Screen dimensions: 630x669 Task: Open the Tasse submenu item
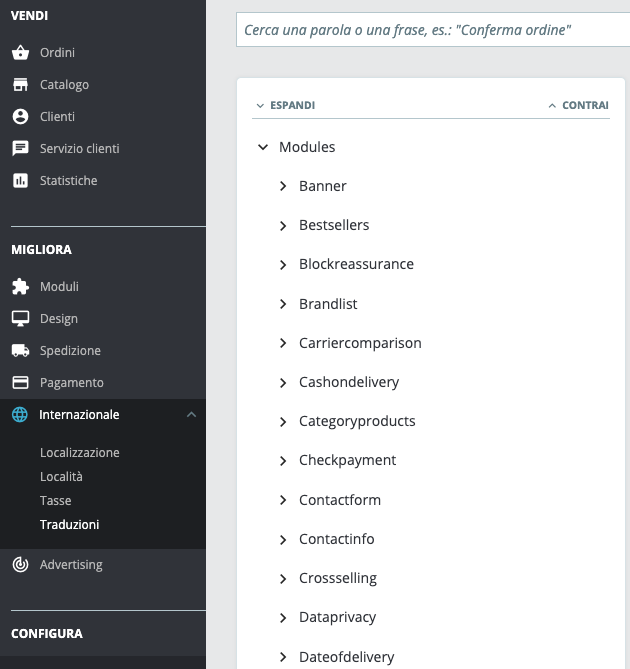click(x=56, y=501)
